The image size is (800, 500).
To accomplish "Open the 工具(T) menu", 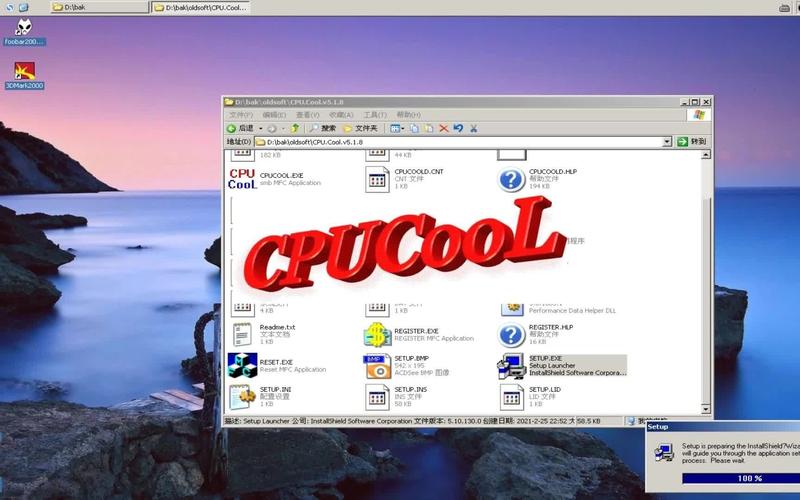I will coord(375,115).
